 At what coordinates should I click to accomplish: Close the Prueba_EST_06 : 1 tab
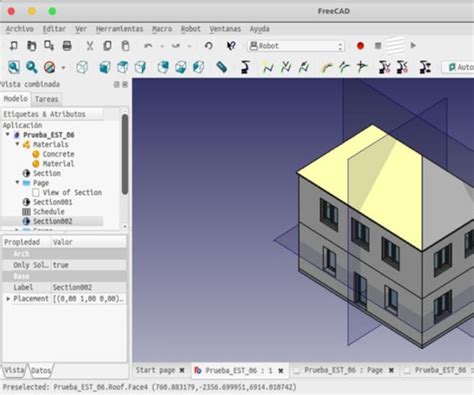click(281, 370)
